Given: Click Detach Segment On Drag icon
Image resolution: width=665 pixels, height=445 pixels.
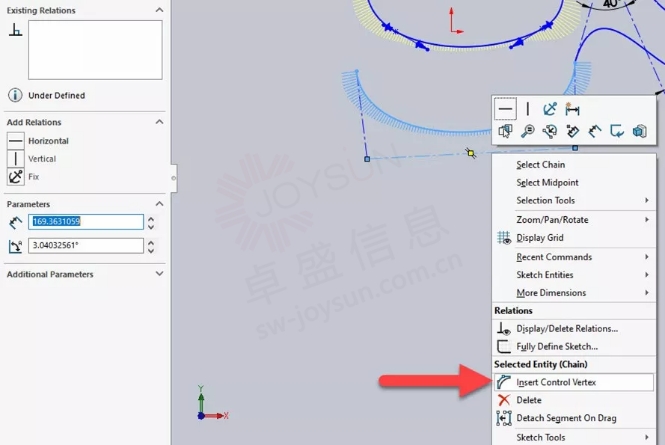Looking at the screenshot, I should (x=504, y=418).
